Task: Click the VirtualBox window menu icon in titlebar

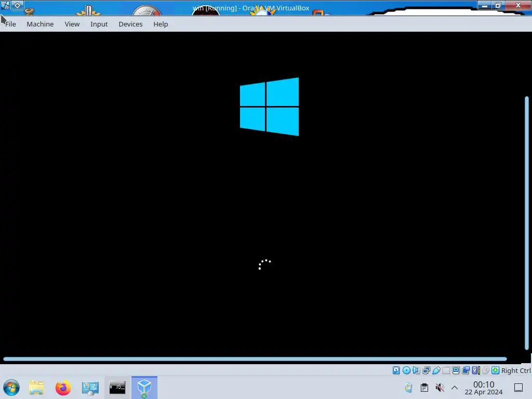Action: coord(5,5)
